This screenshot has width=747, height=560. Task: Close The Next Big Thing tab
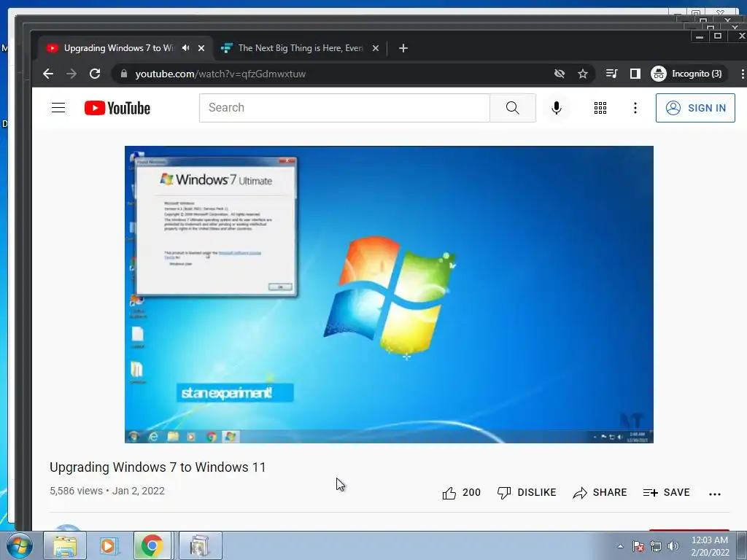point(376,48)
